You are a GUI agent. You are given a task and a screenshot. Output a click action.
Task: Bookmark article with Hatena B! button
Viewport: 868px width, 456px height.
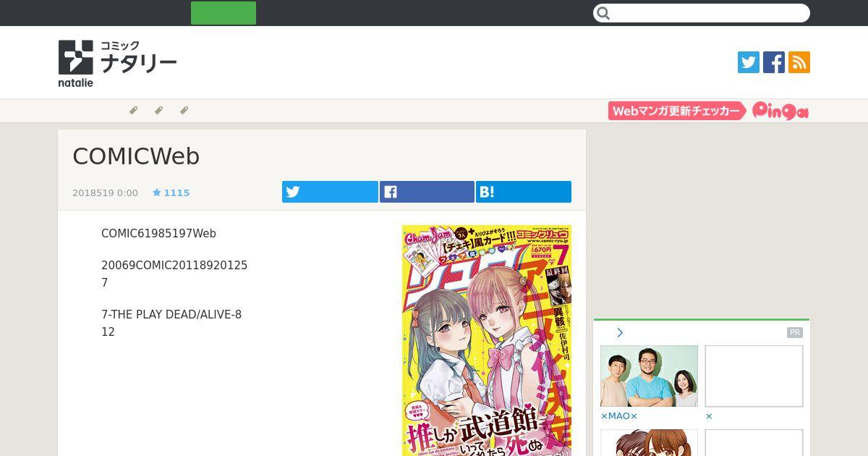click(x=524, y=192)
